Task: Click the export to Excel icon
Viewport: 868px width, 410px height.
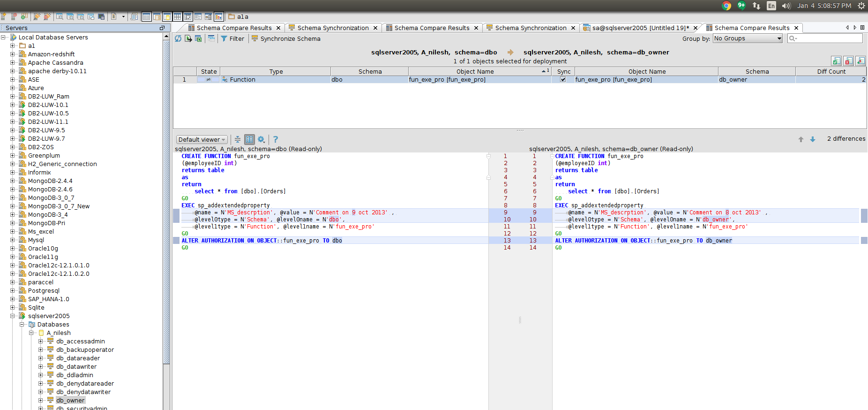Action: point(198,38)
